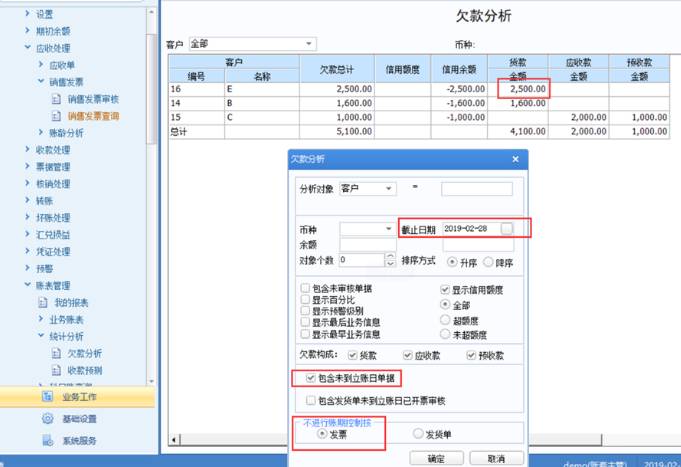This screenshot has height=467, width=681.
Task: Select the 业务工作 module icon
Action: point(47,396)
